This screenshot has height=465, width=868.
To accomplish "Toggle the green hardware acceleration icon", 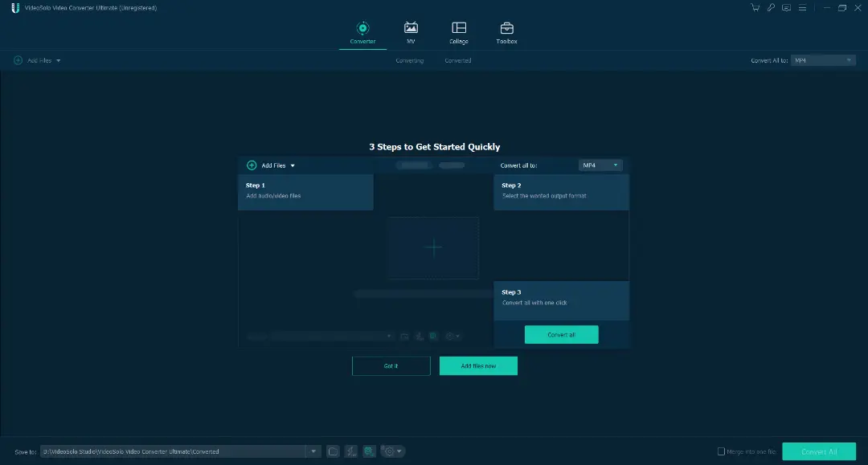I will coord(369,451).
